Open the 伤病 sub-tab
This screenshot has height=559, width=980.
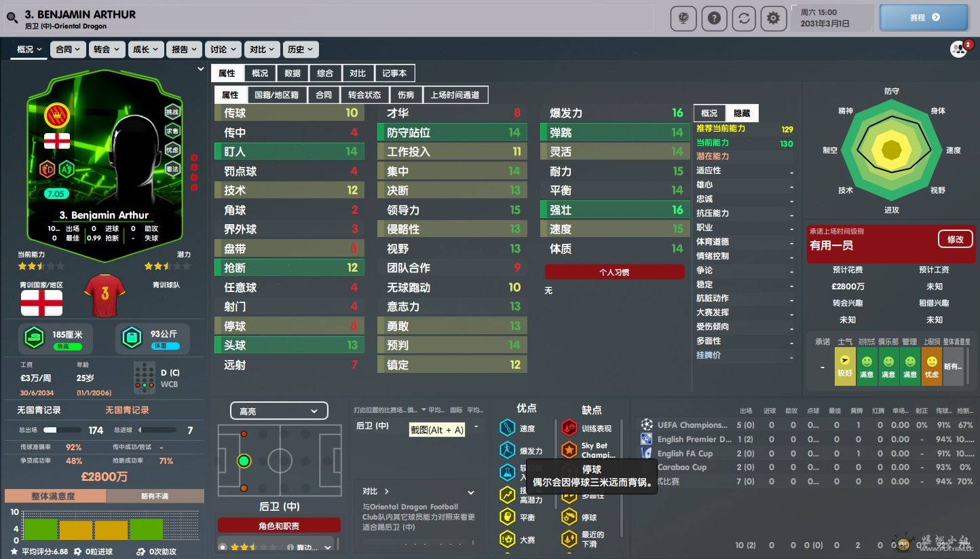click(x=406, y=95)
